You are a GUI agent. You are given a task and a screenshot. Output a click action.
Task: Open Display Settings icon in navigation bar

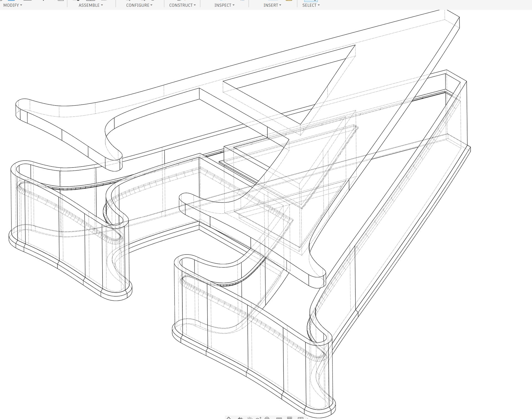point(279,418)
